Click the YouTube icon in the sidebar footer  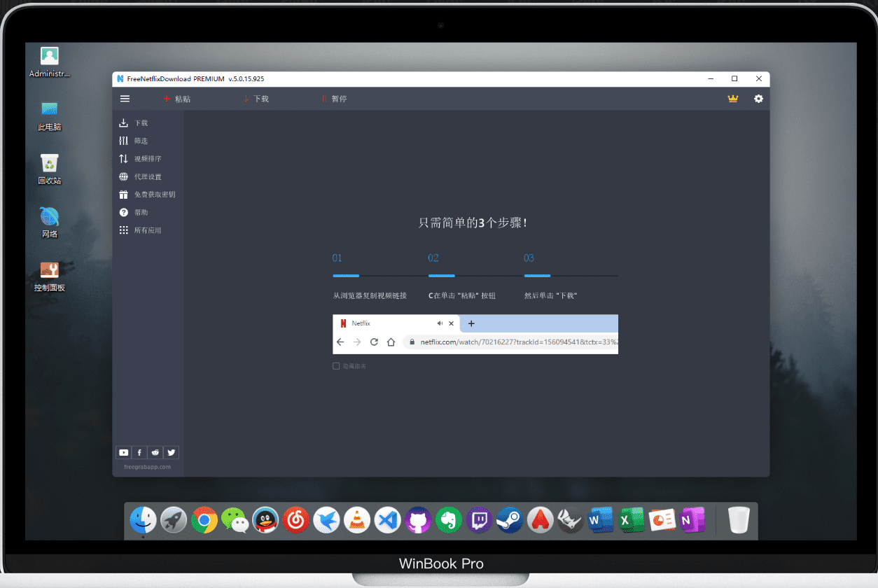(124, 452)
